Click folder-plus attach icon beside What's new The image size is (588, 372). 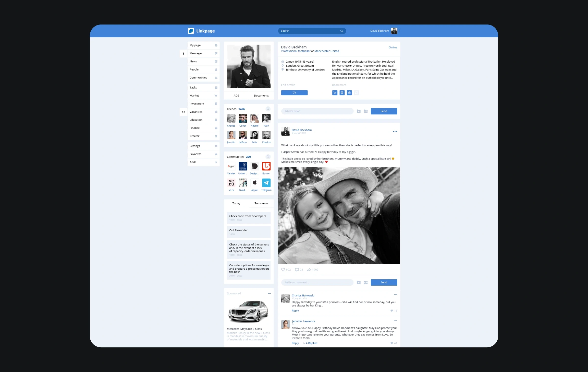359,111
